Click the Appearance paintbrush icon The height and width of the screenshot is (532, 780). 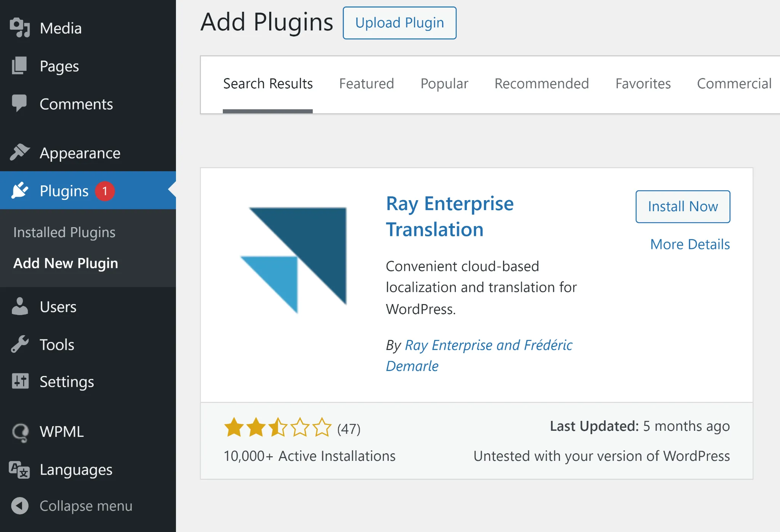tap(20, 152)
